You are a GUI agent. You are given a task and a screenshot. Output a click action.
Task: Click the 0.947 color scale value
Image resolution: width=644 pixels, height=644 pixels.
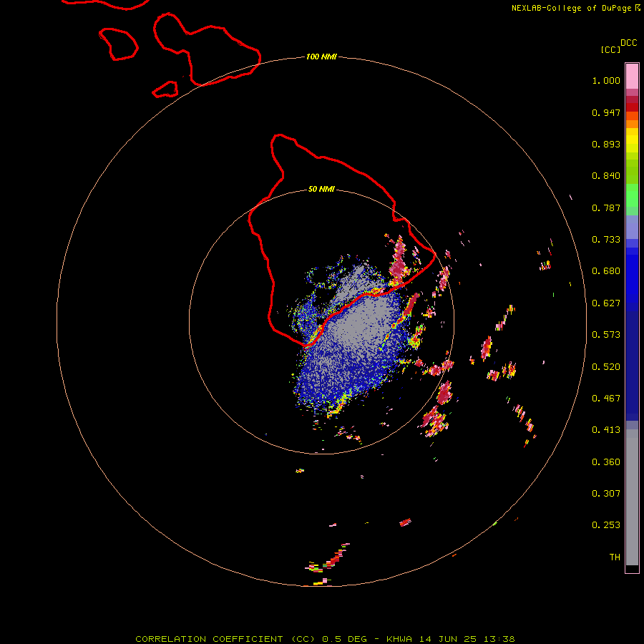(x=606, y=112)
